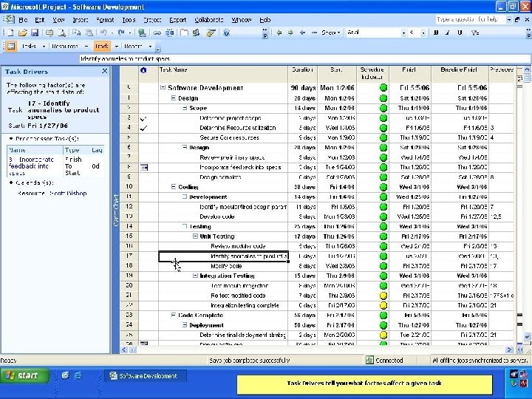Click the Indicators column header info icon

[x=143, y=70]
